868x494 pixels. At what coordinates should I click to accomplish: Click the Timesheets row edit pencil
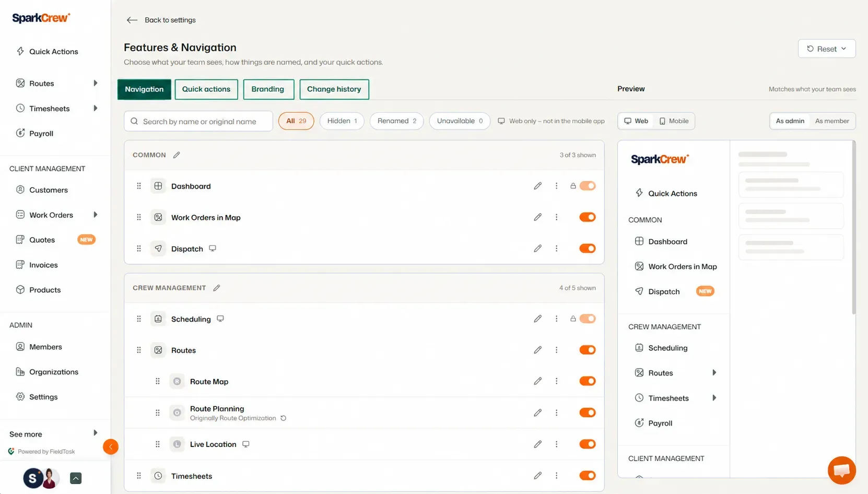[537, 476]
